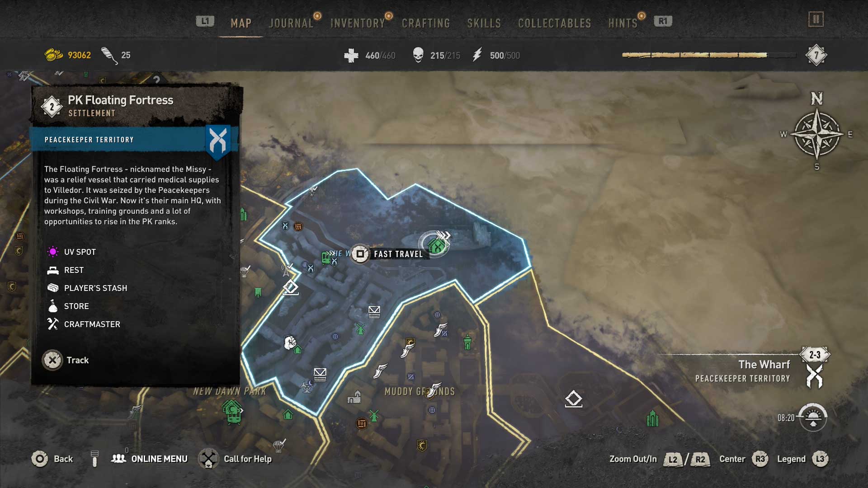The width and height of the screenshot is (868, 488).
Task: Go Back with the circle button
Action: click(x=52, y=459)
